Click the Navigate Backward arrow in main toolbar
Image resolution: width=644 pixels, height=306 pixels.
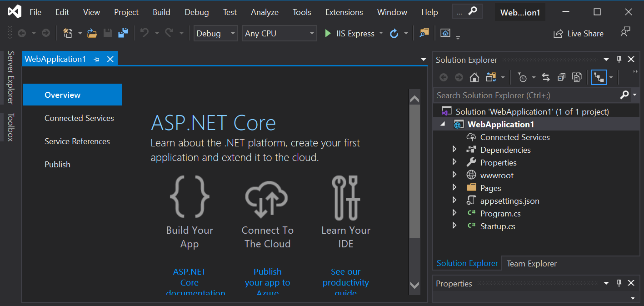click(21, 33)
